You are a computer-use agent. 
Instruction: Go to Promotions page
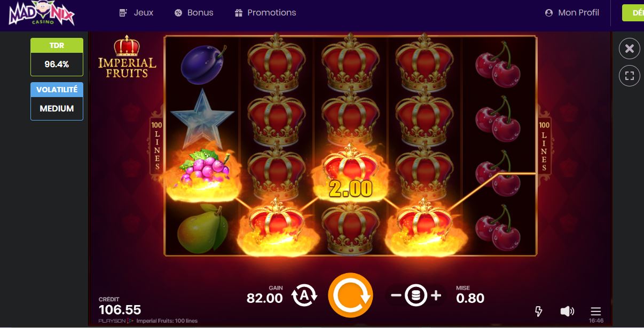point(265,12)
